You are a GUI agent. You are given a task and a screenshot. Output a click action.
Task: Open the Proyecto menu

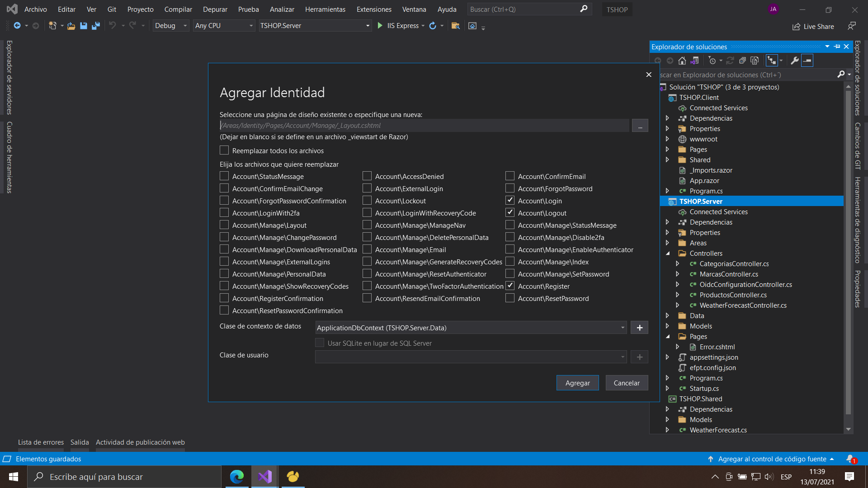[140, 9]
